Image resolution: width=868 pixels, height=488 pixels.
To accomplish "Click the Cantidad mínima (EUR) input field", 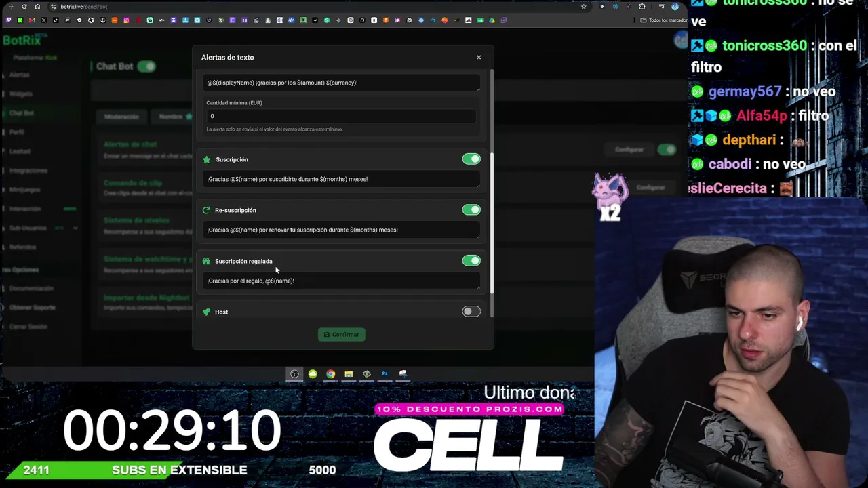I will (341, 116).
